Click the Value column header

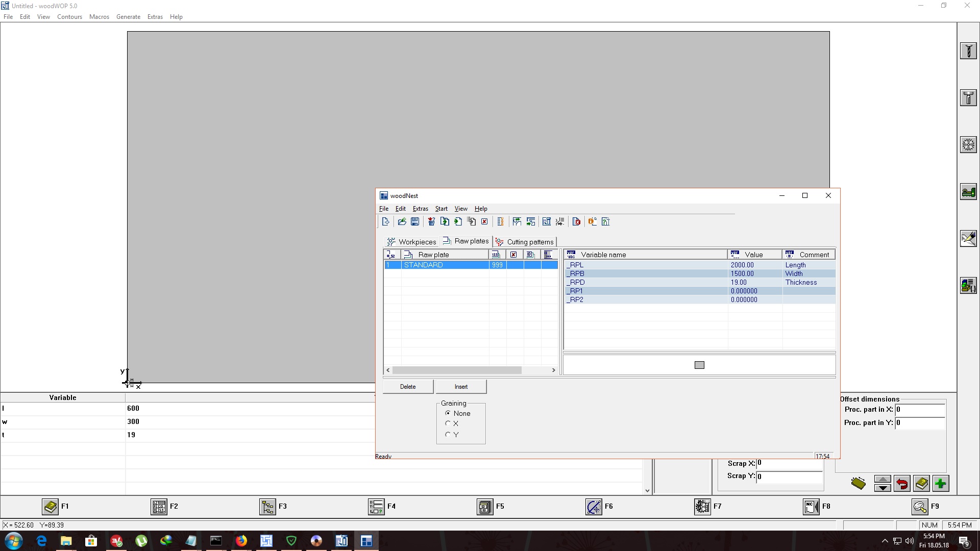(x=755, y=255)
